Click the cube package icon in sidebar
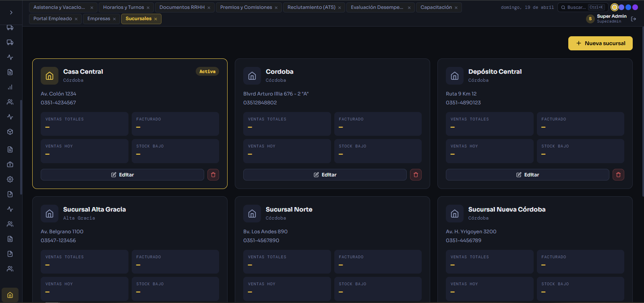 pyautogui.click(x=10, y=132)
